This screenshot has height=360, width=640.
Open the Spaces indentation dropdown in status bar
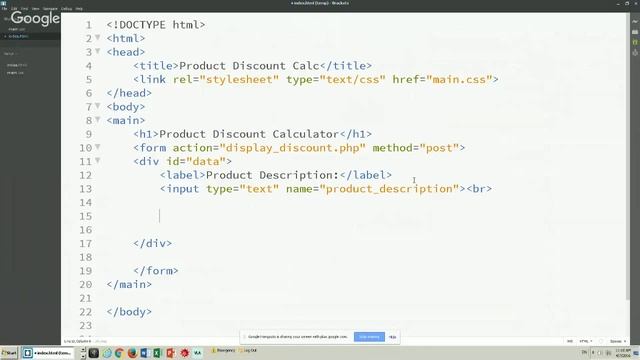tap(618, 341)
